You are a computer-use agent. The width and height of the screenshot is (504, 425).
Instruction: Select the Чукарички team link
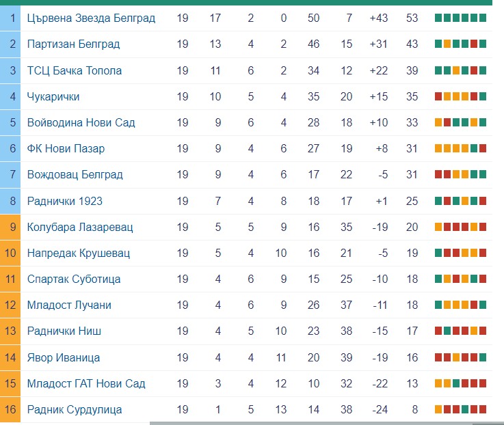click(x=53, y=97)
